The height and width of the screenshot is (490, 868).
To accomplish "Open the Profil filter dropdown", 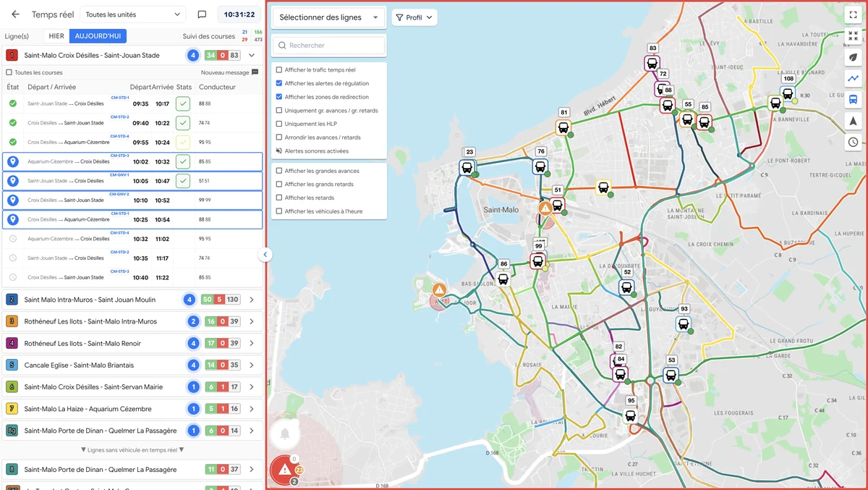I will [x=414, y=17].
